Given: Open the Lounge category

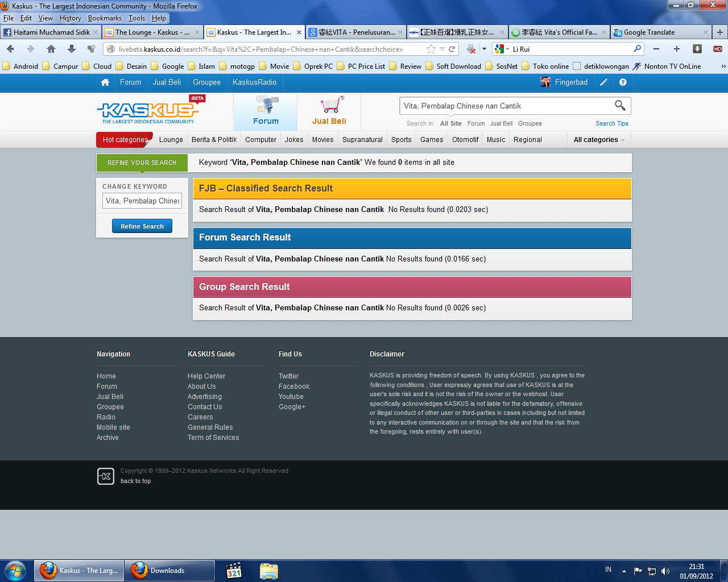Looking at the screenshot, I should (171, 140).
